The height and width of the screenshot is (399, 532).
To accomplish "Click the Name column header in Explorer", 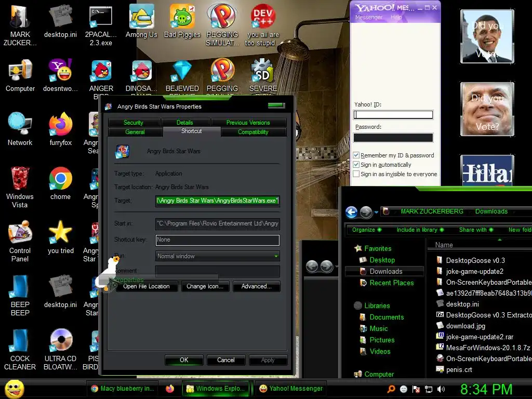I will coord(444,245).
